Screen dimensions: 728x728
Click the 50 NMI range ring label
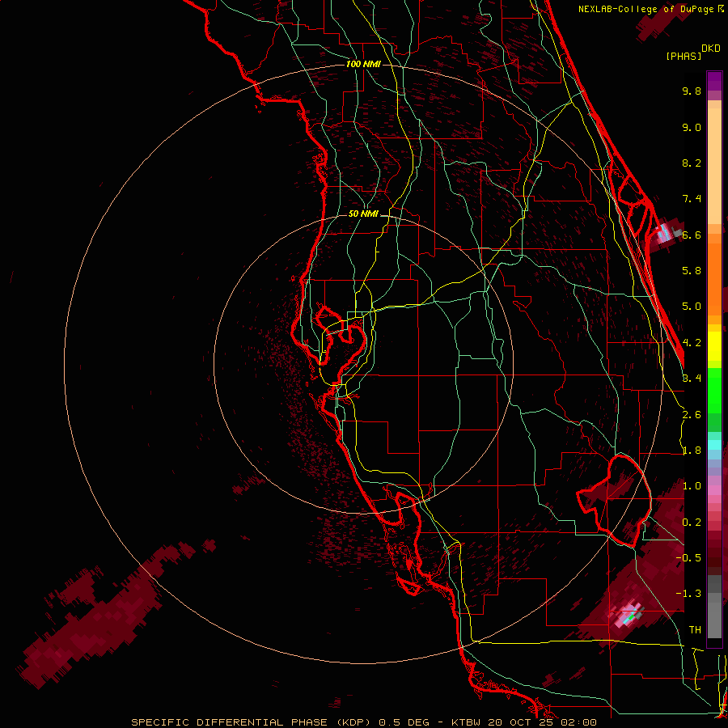coord(363,214)
